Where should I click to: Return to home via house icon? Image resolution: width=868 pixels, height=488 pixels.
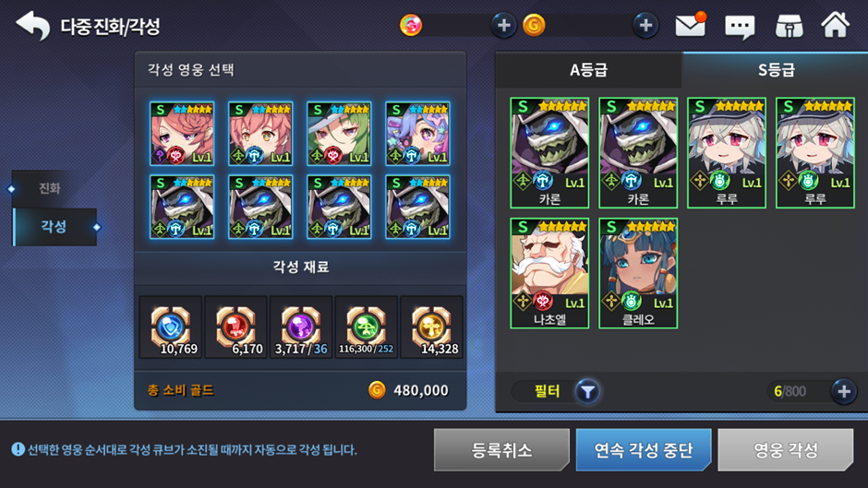tap(836, 24)
